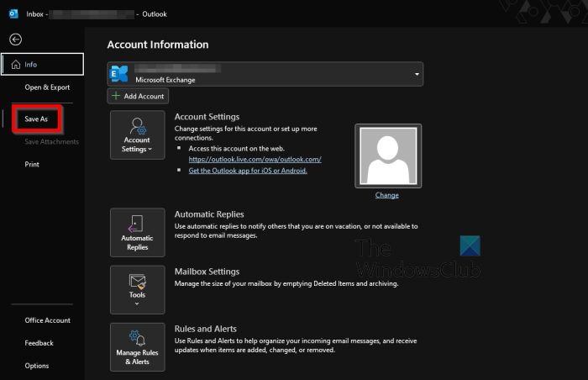Select the Info tab

click(42, 64)
